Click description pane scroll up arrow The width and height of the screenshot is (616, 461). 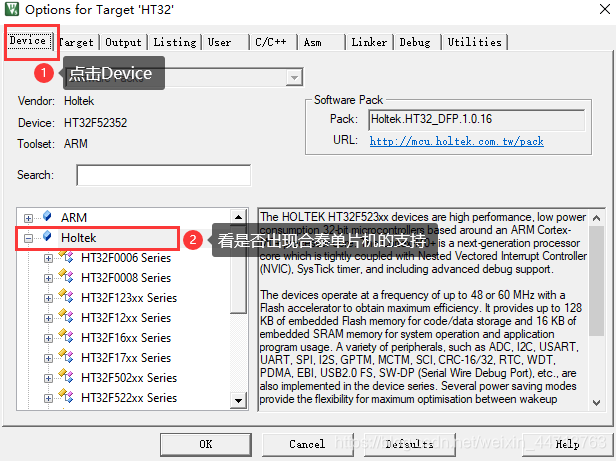tap(596, 218)
